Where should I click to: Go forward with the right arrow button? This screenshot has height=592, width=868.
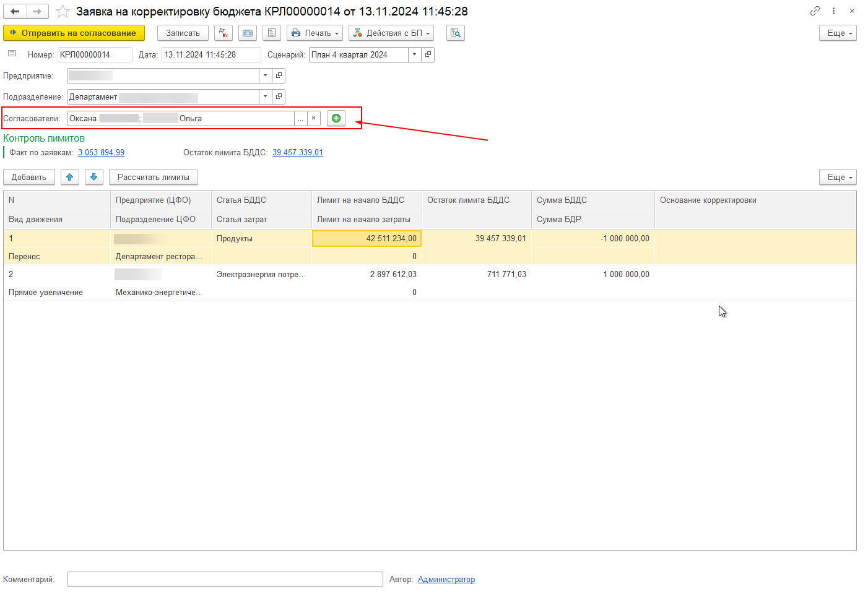click(37, 11)
